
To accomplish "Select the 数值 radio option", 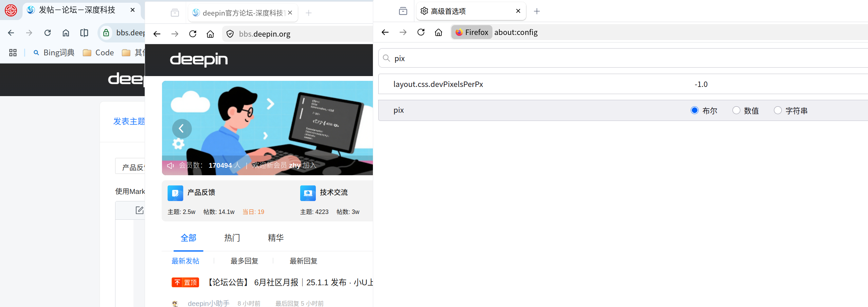I will tap(736, 110).
